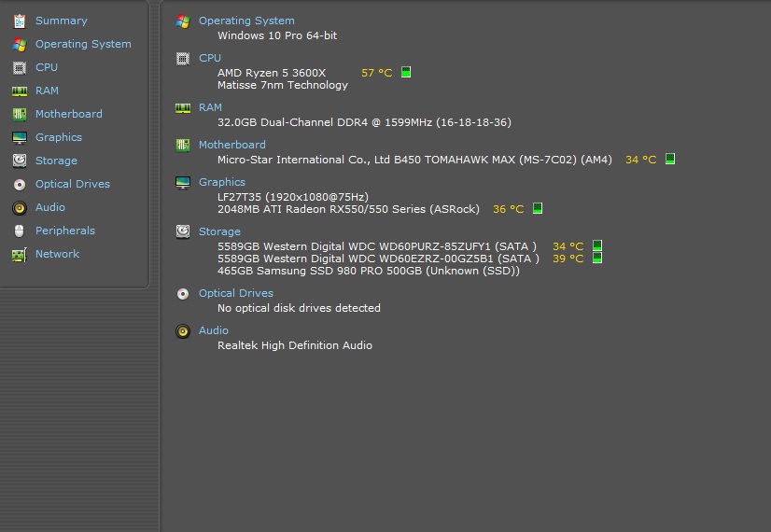Select Peripherals in the sidebar
This screenshot has height=532, width=771.
(x=65, y=231)
